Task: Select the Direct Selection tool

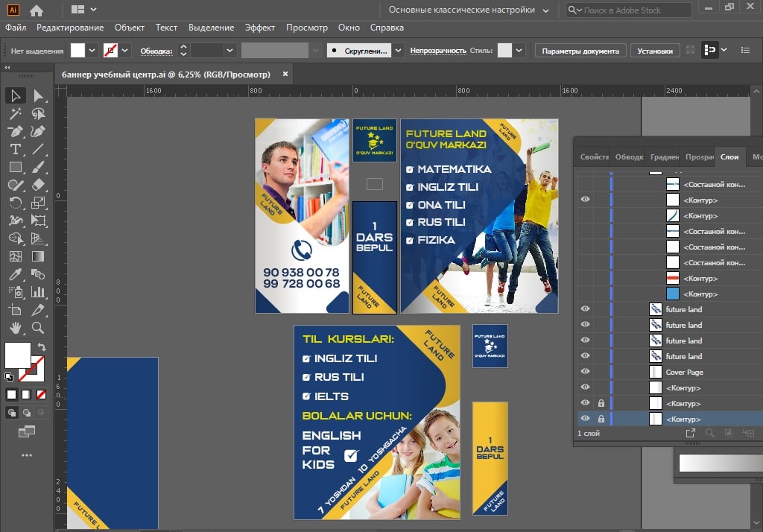Action: coord(38,95)
